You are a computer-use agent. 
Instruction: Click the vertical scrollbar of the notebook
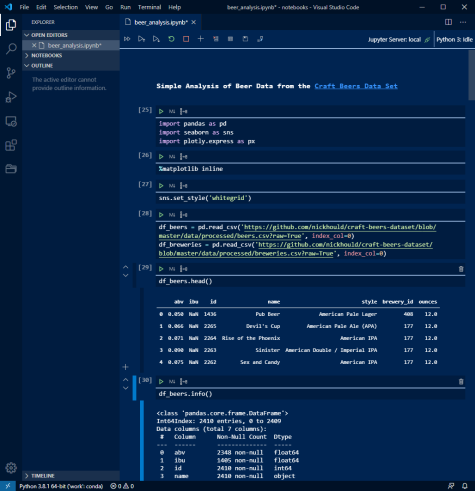click(471, 75)
